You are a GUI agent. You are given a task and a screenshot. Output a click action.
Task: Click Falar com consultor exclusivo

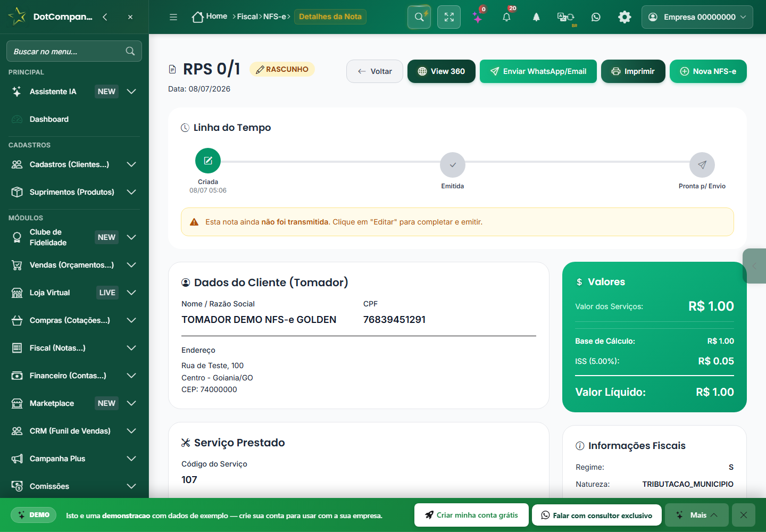click(x=597, y=515)
